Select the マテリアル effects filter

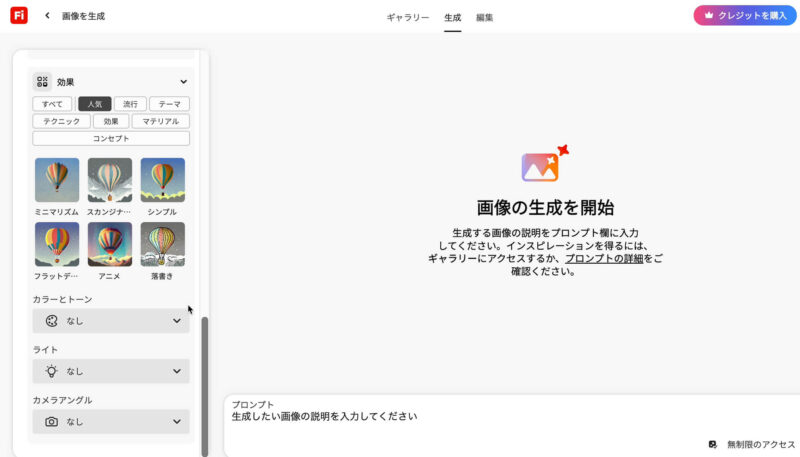(x=161, y=121)
